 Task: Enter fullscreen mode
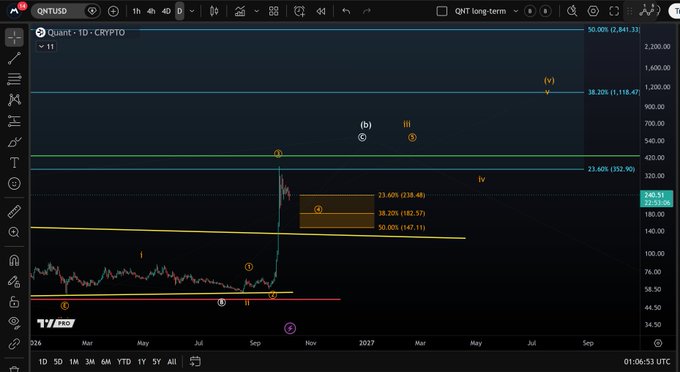[614, 11]
